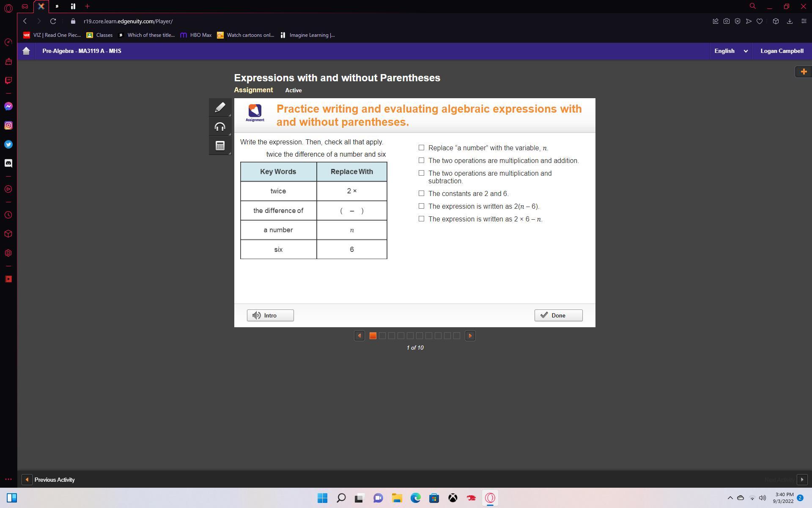Open the English language dropdown
The height and width of the screenshot is (508, 812).
[x=731, y=51]
